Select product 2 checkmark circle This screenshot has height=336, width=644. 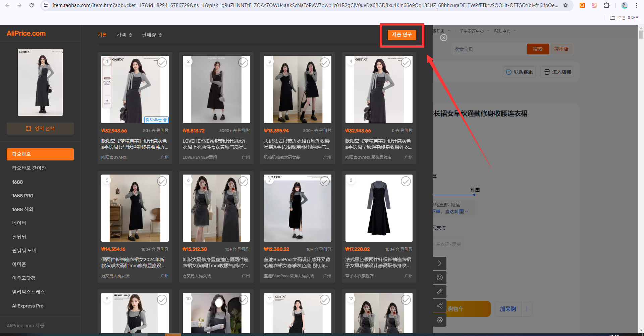243,62
